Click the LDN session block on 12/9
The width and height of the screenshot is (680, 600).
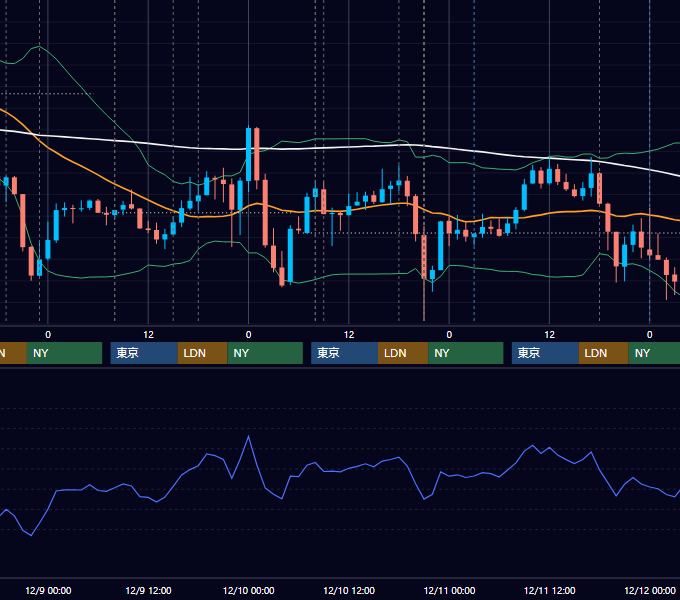click(203, 353)
